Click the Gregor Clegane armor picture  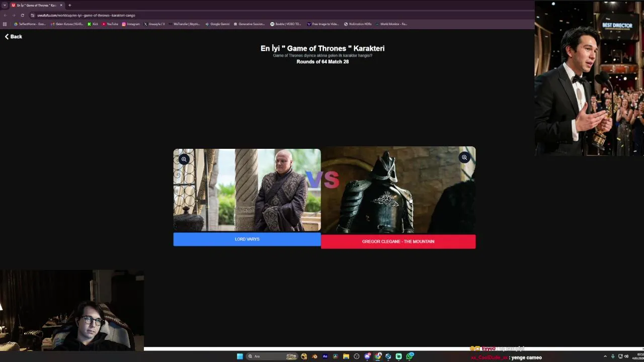[x=398, y=190]
